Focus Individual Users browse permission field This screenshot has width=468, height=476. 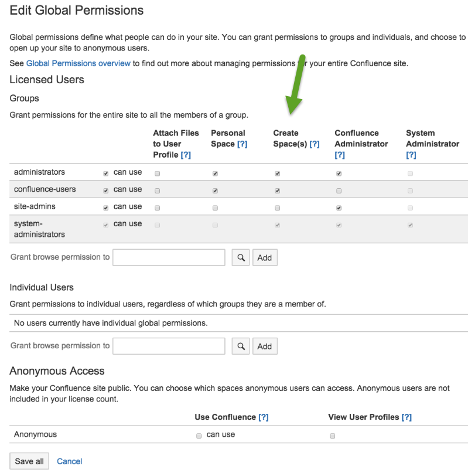point(169,346)
